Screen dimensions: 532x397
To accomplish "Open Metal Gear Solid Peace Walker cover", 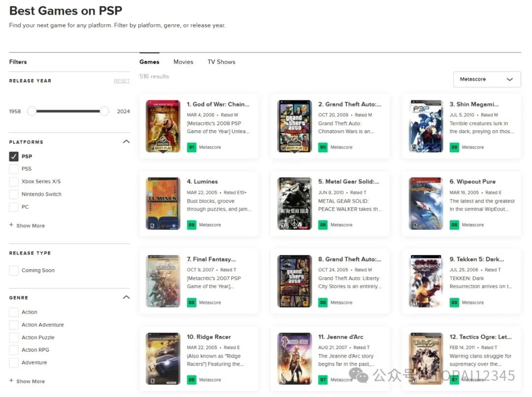I will 295,203.
